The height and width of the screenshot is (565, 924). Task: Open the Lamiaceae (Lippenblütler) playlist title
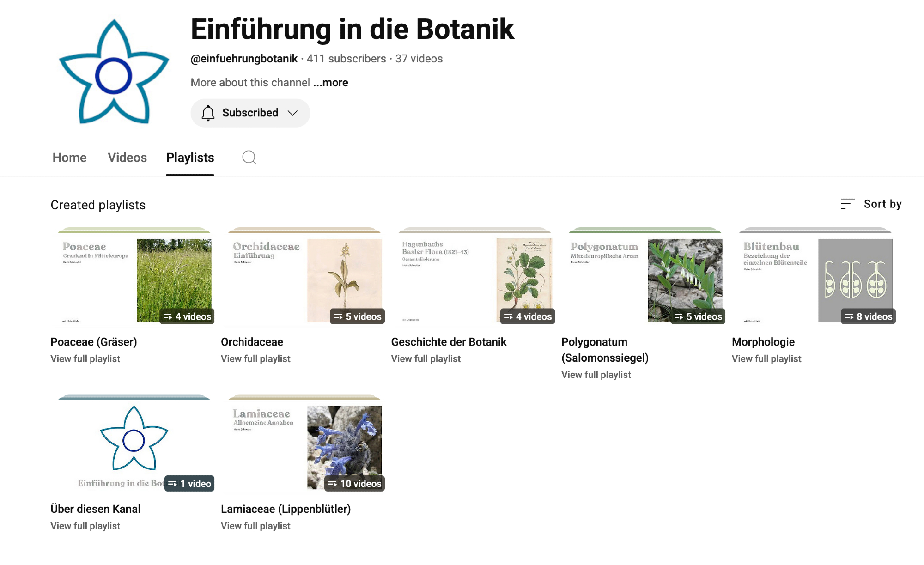pos(286,509)
